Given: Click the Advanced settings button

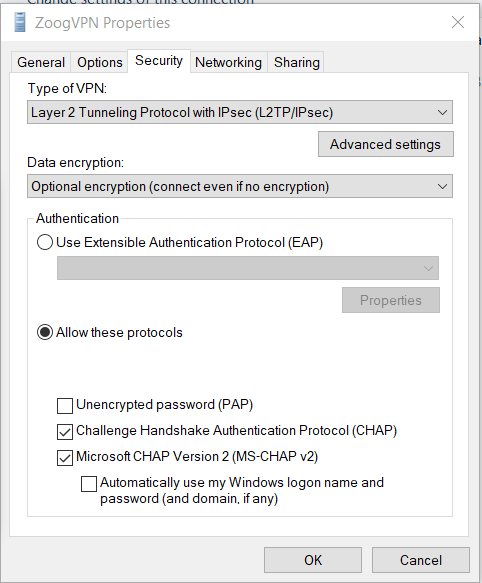Looking at the screenshot, I should click(x=385, y=144).
